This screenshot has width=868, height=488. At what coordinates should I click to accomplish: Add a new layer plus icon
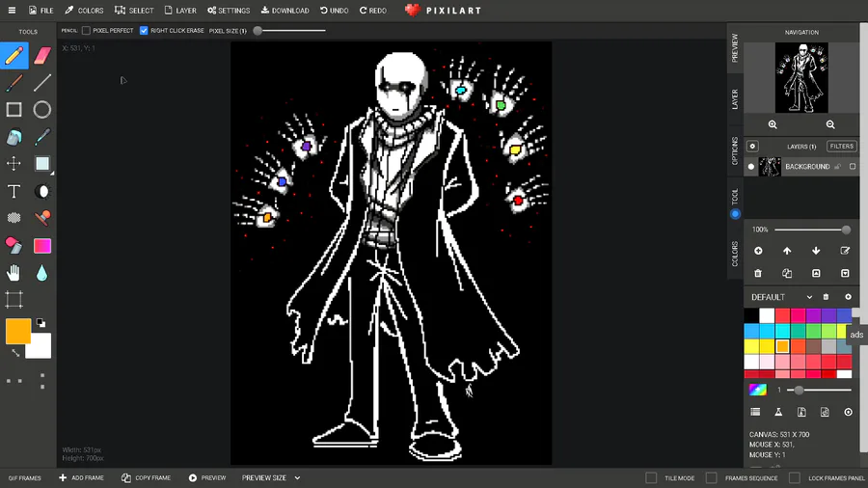[x=758, y=251]
